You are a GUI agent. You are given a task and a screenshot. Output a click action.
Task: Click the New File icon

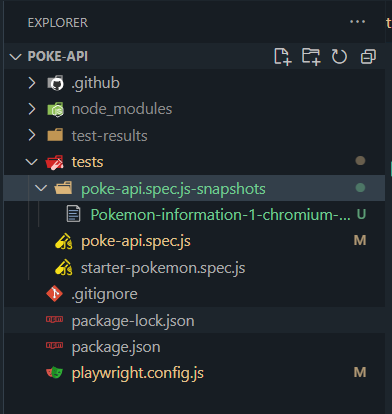283,56
